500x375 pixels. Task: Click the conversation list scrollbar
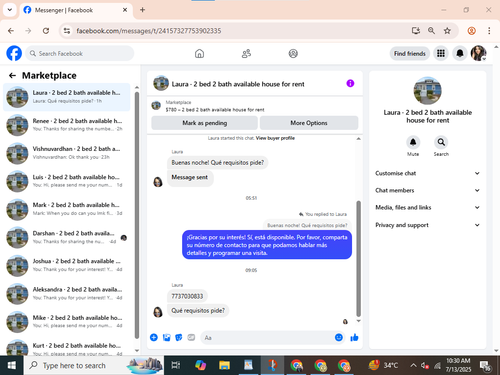point(137,215)
